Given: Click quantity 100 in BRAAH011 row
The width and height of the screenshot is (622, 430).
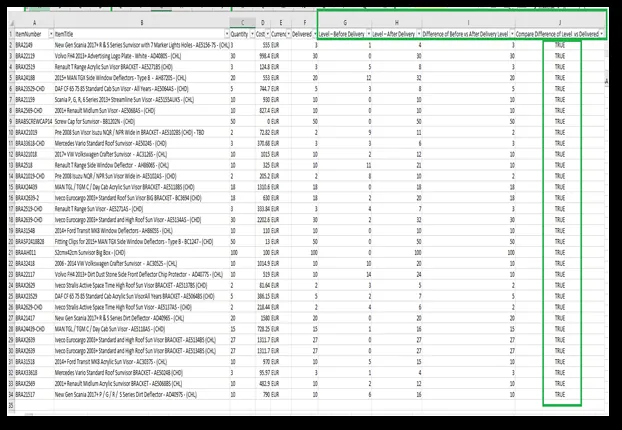Looking at the screenshot, I should 234,252.
